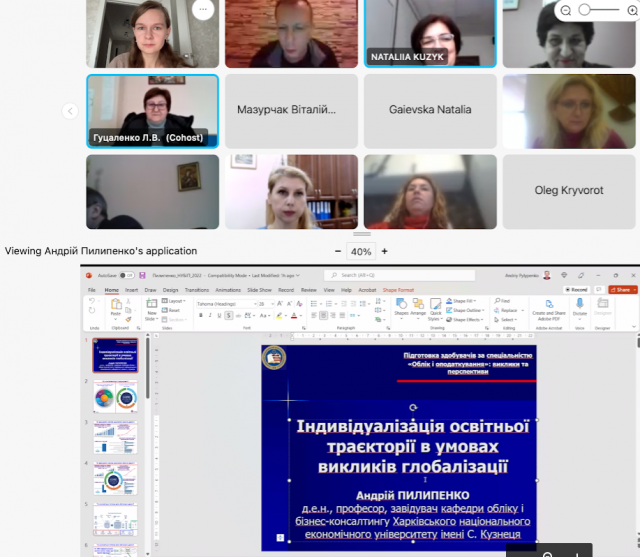Click the New Slide icon
640x557 pixels.
pyautogui.click(x=151, y=303)
